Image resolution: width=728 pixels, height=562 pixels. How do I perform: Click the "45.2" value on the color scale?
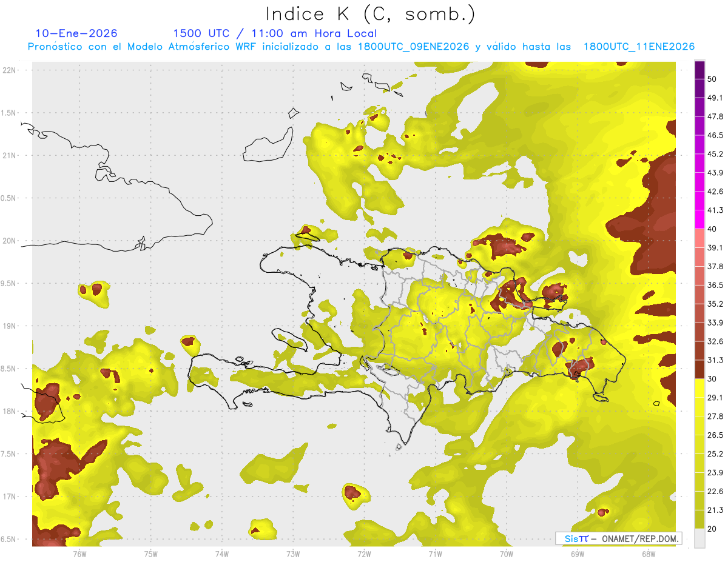715,154
